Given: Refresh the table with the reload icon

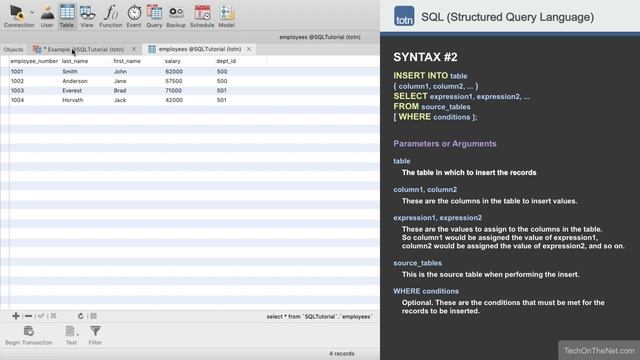Looking at the screenshot, I should (x=80, y=316).
